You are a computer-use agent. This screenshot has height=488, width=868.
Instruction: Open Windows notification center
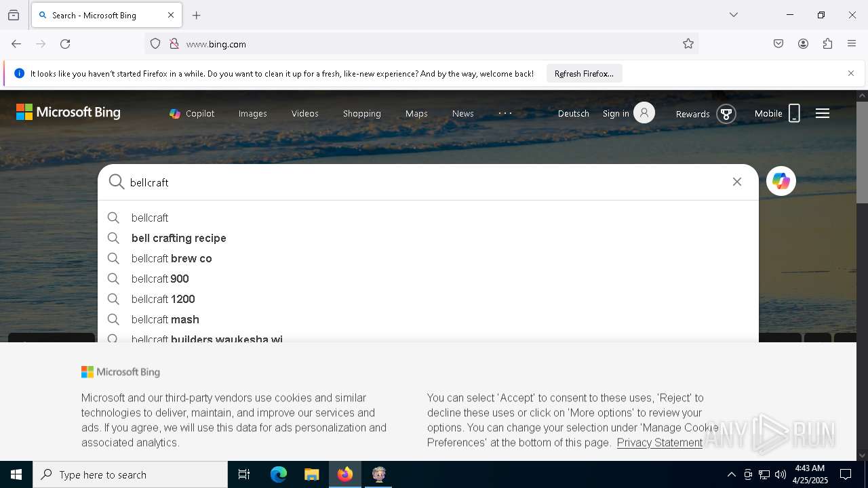pyautogui.click(x=846, y=474)
